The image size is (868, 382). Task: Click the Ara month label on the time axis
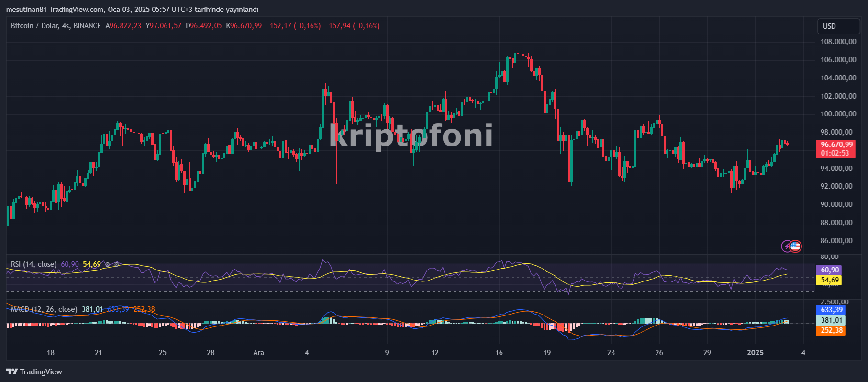tap(258, 353)
